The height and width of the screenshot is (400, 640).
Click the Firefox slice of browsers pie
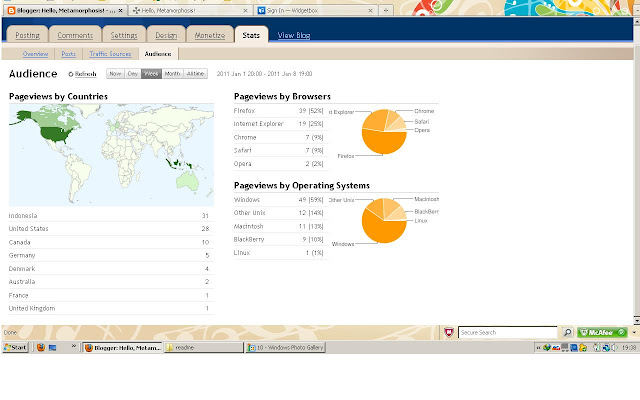[386, 143]
